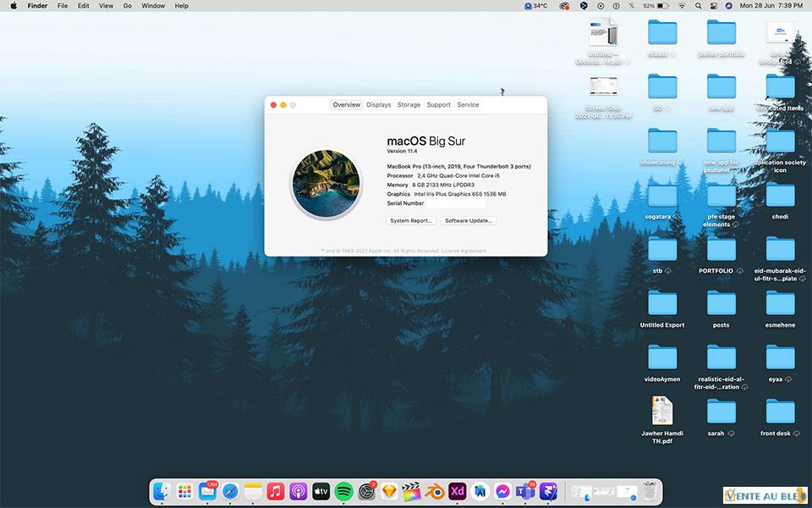Click the Bluetooth icon in menu bar

631,6
